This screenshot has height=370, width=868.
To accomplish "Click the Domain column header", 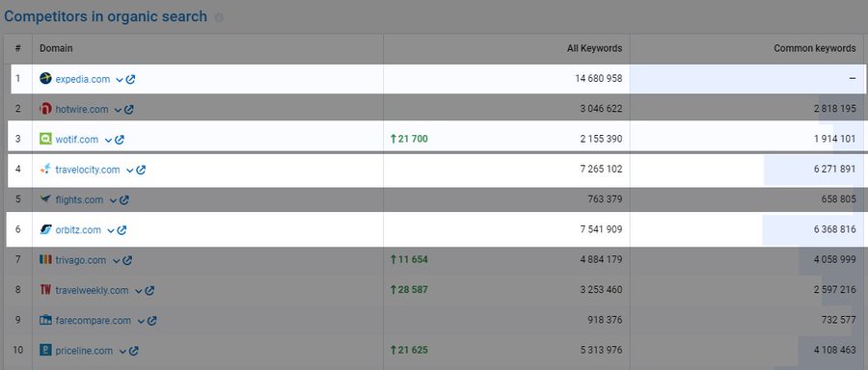I will pos(56,49).
